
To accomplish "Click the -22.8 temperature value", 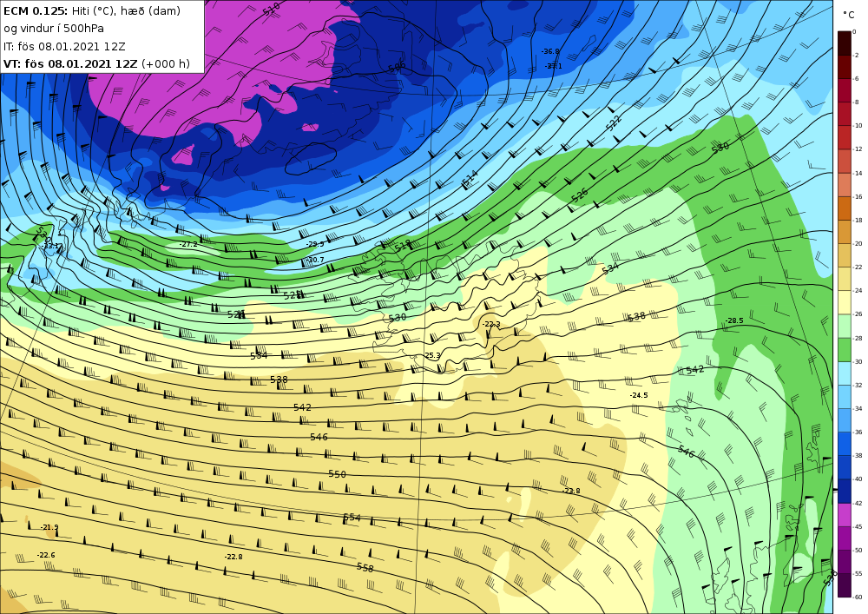I will tap(233, 557).
